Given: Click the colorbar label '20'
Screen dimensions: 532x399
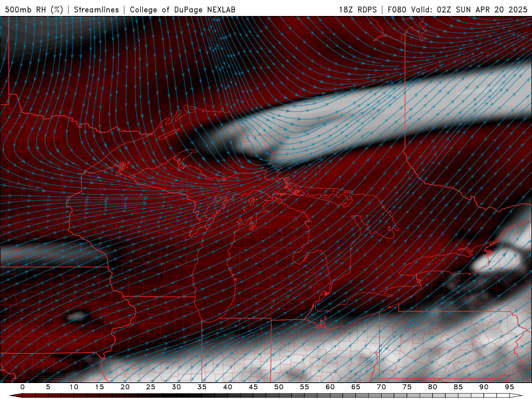Looking at the screenshot, I should [x=125, y=387].
